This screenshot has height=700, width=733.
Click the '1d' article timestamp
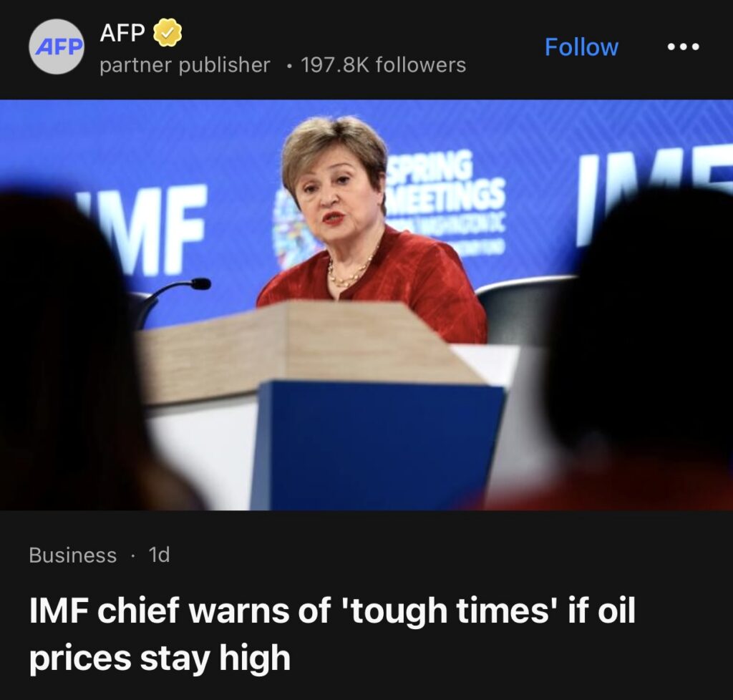click(159, 555)
